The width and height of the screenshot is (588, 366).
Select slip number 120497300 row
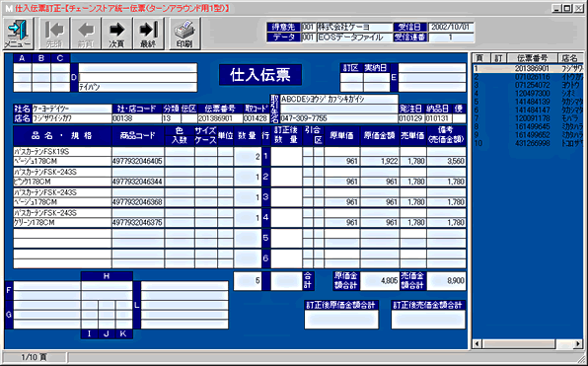[x=528, y=94]
